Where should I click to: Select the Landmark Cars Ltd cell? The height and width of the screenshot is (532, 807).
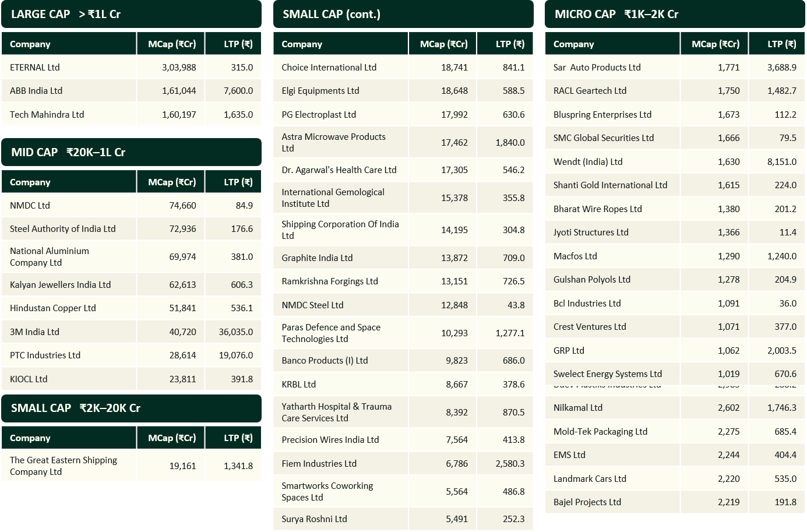[612, 479]
